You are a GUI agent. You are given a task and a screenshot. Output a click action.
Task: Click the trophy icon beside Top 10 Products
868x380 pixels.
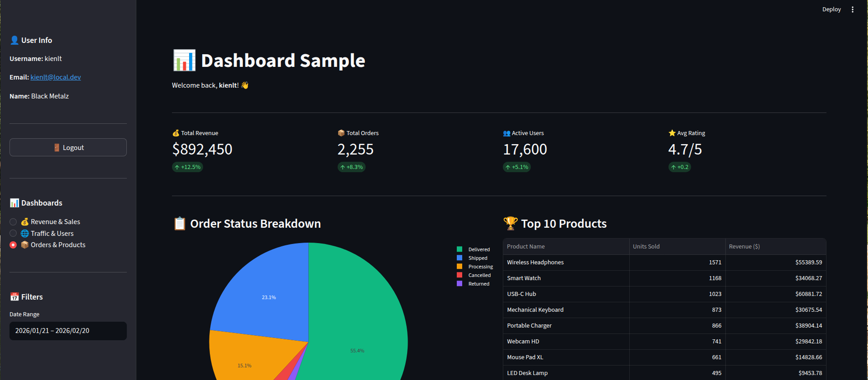click(x=511, y=223)
